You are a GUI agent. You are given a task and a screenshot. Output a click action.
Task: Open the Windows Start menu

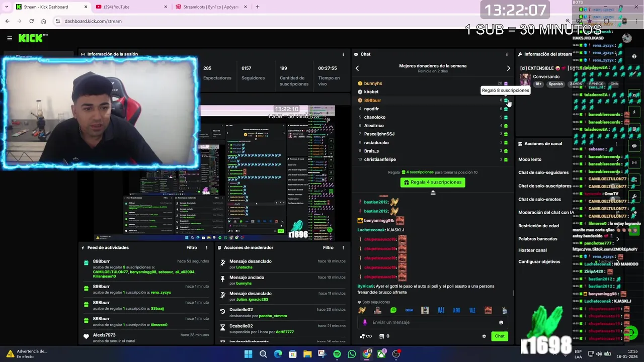pyautogui.click(x=248, y=354)
